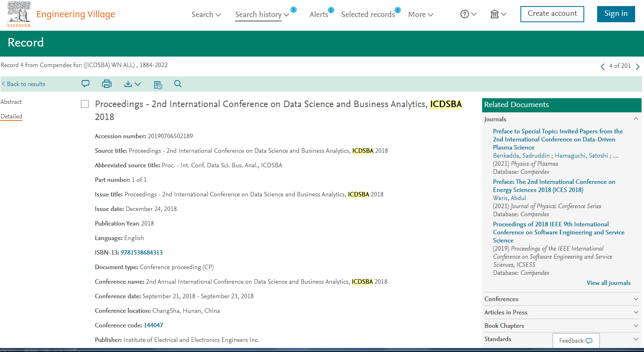Click the Sign in button
The width and height of the screenshot is (644, 352).
[616, 14]
